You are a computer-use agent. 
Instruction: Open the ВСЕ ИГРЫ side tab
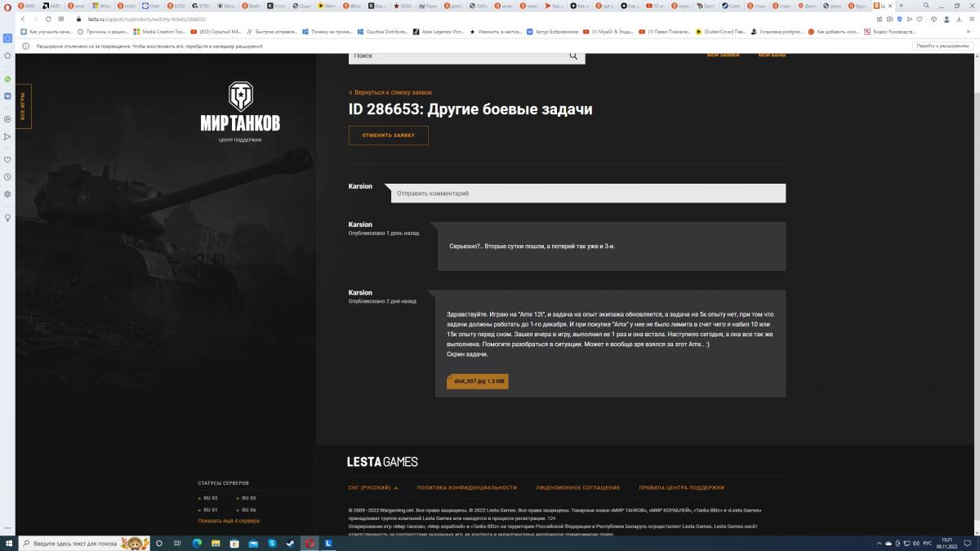(23, 106)
